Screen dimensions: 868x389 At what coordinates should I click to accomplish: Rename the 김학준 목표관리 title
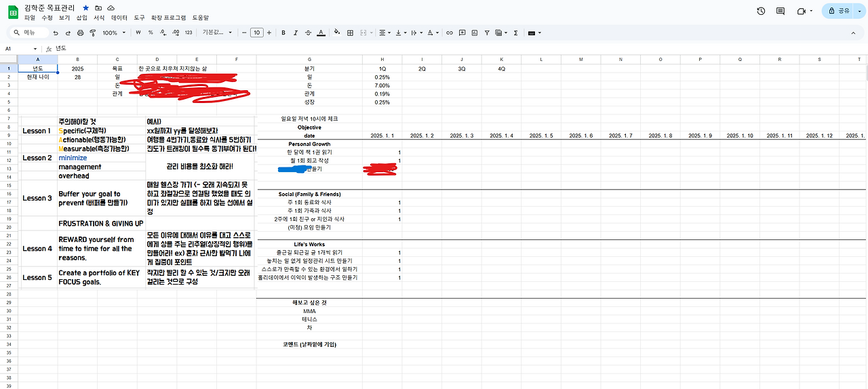50,7
